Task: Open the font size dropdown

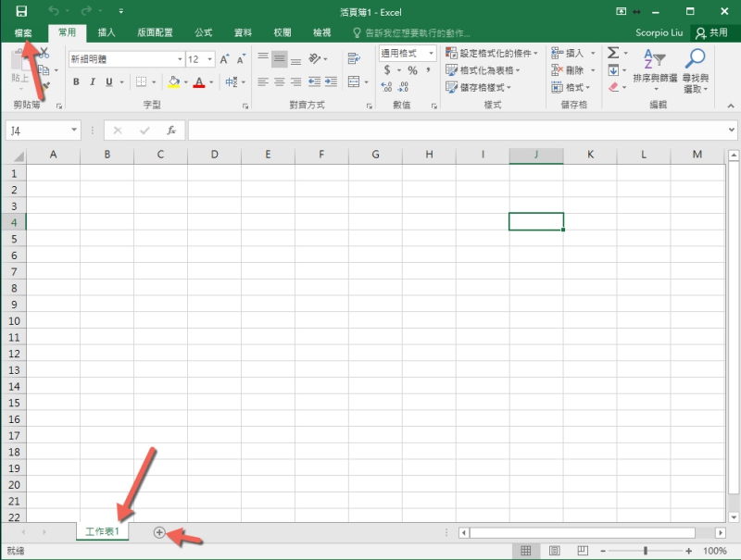Action: tap(208, 58)
